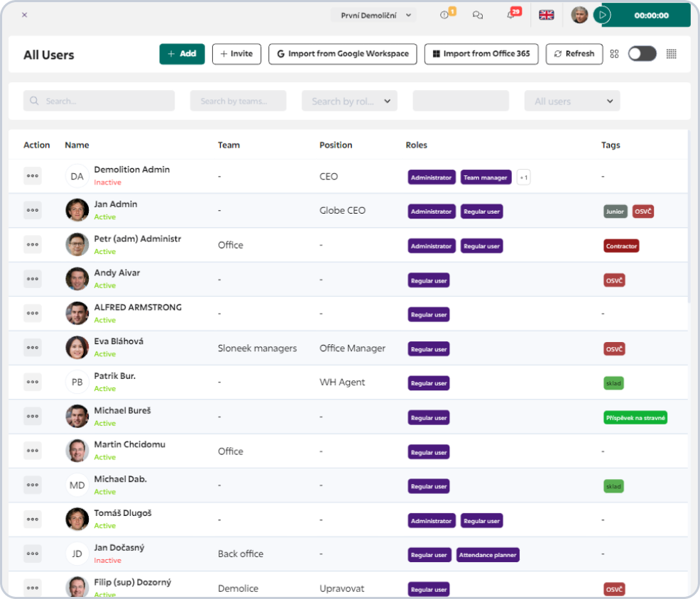Expand the První Demoliční company dropdown
The width and height of the screenshot is (700, 599).
(x=373, y=15)
